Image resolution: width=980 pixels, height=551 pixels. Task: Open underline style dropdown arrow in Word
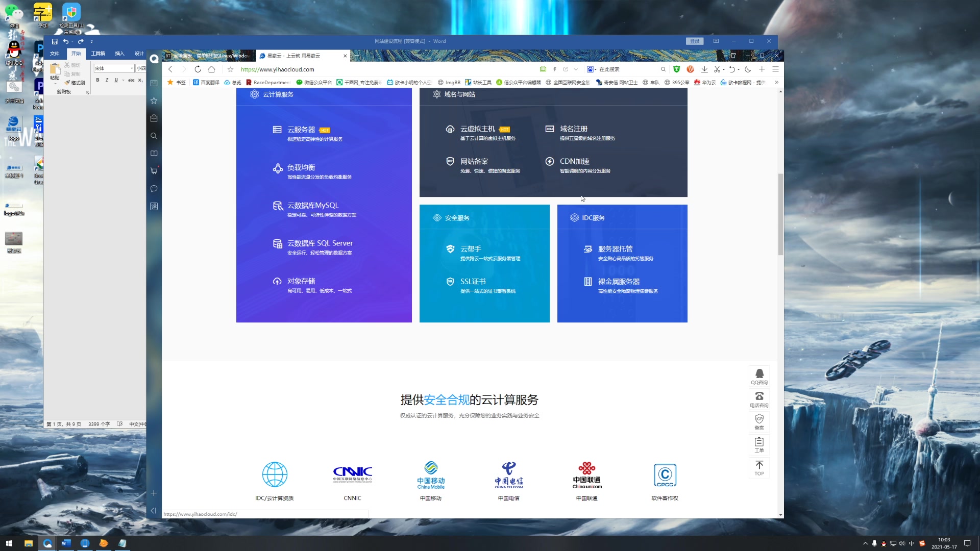(123, 80)
